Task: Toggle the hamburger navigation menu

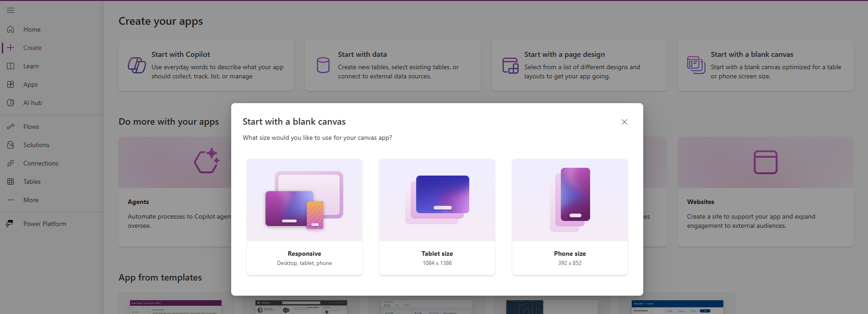Action: pos(11,10)
